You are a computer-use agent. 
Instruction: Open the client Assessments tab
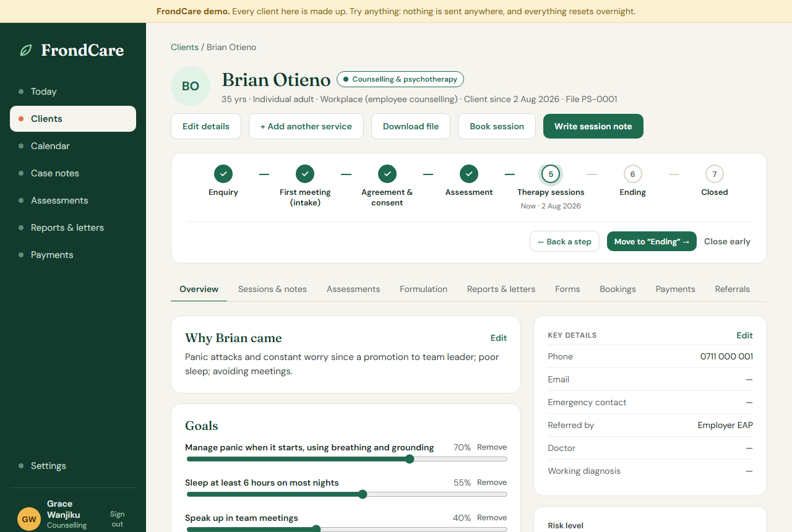[353, 289]
